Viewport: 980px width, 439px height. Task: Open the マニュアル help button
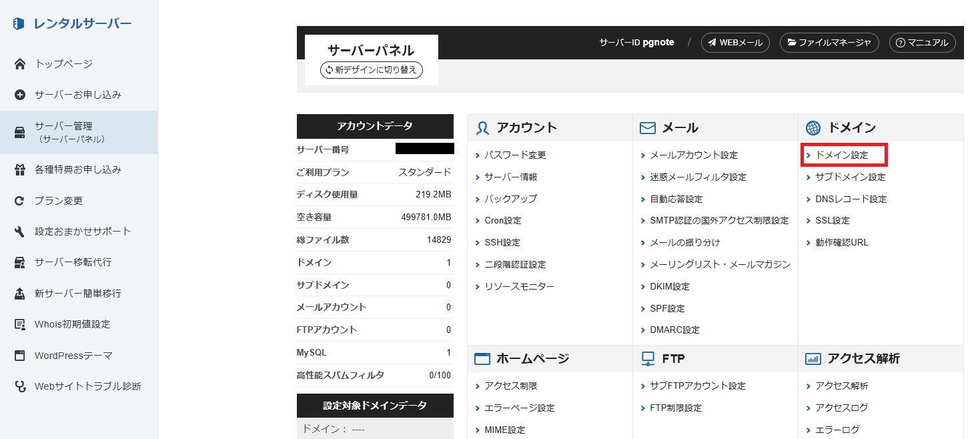[x=923, y=43]
